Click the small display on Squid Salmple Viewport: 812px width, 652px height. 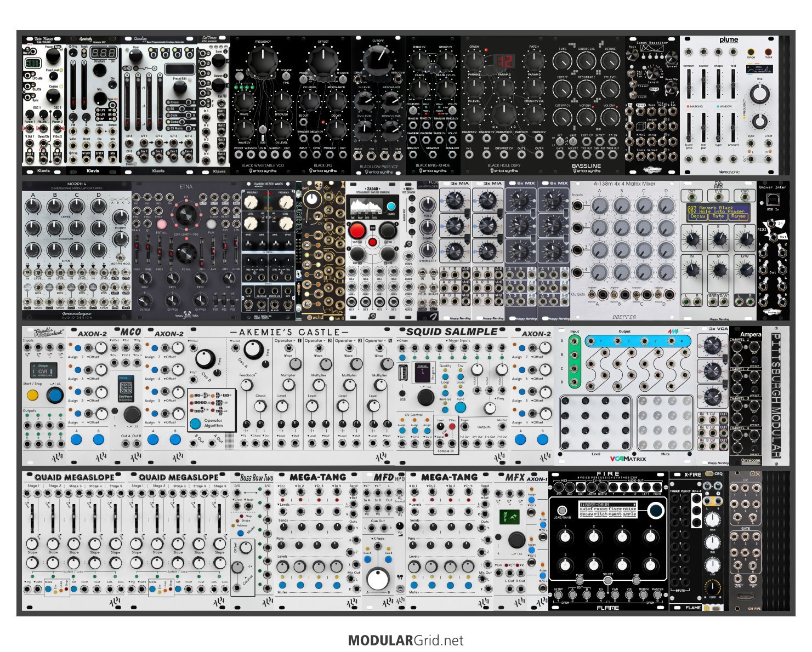point(422,373)
